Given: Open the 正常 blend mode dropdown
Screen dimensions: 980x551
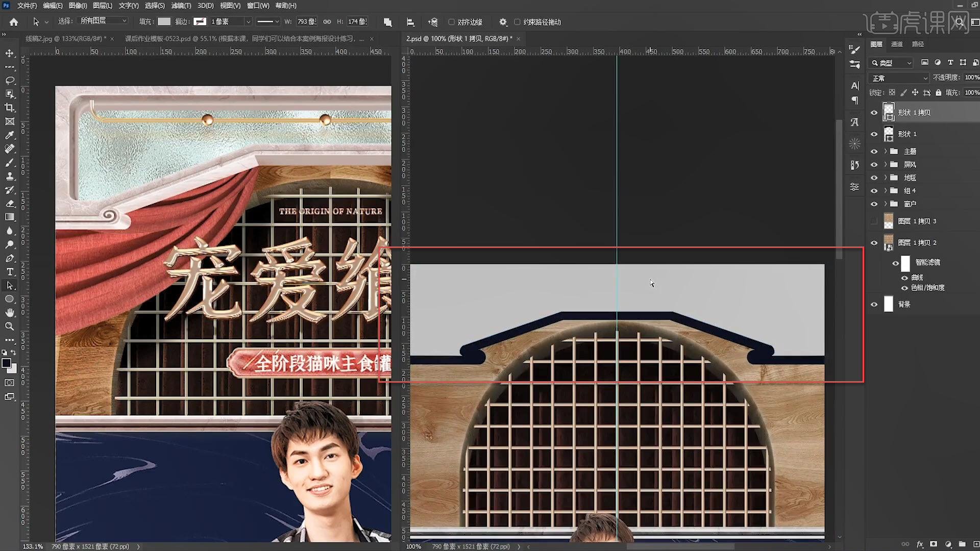Looking at the screenshot, I should (899, 78).
